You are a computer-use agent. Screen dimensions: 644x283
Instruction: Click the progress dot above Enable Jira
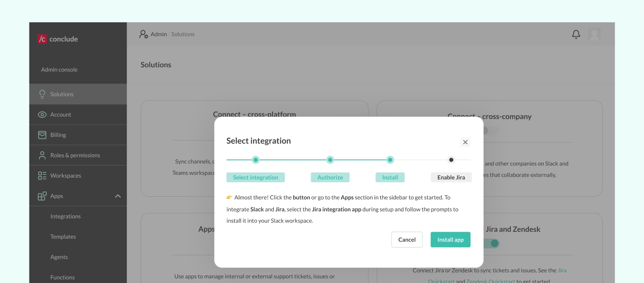[451, 160]
